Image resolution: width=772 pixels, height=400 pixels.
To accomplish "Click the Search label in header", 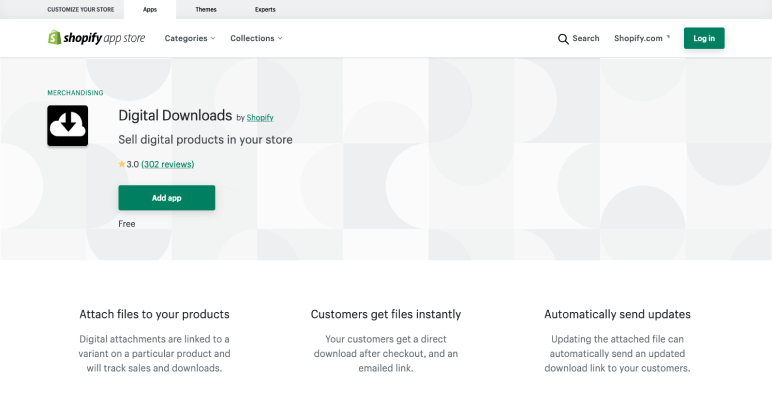I will [586, 38].
